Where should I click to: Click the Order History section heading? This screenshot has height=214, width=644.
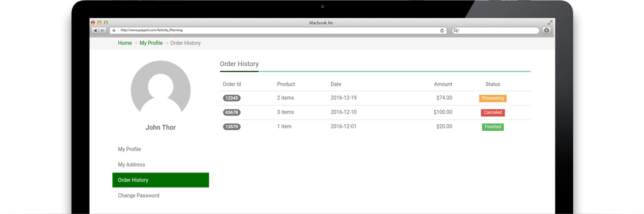coord(239,64)
